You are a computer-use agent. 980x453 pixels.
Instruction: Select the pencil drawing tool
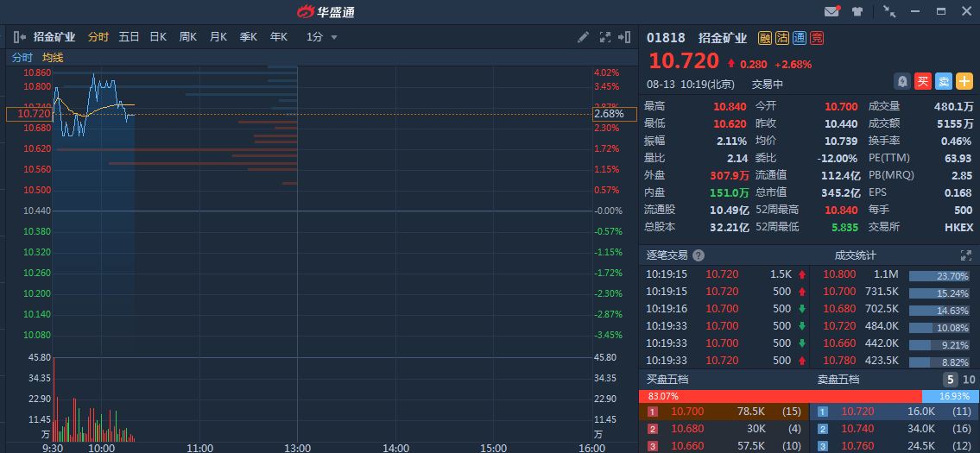(583, 37)
